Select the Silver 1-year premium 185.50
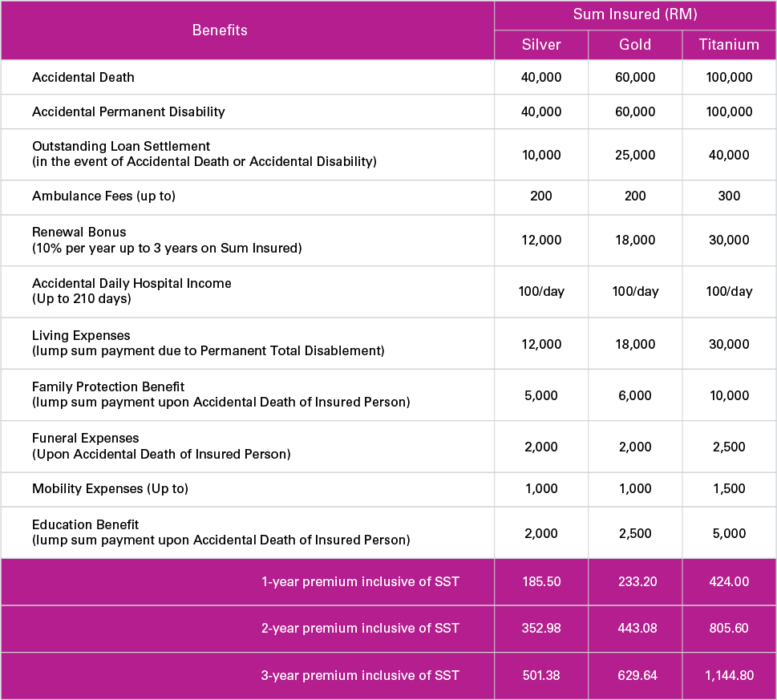This screenshot has width=777, height=700. [x=541, y=582]
